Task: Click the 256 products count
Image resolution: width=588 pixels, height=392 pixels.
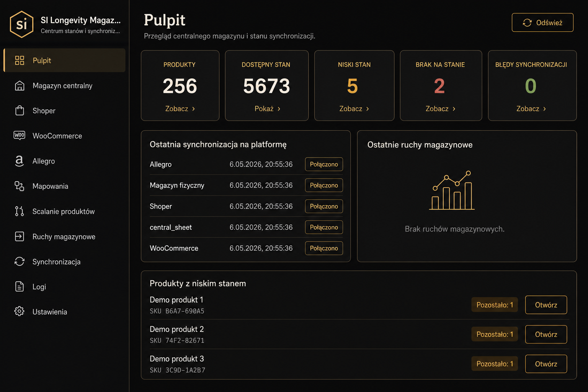Action: 180,86
